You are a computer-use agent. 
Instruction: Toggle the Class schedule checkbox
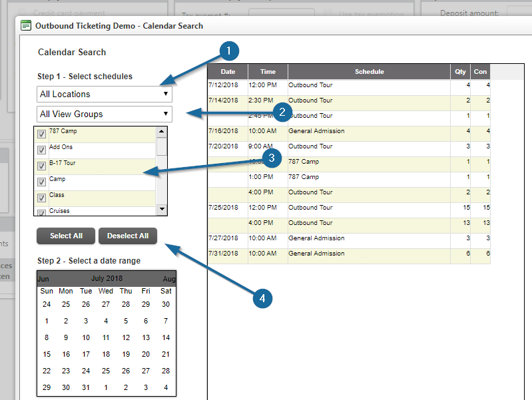click(41, 198)
